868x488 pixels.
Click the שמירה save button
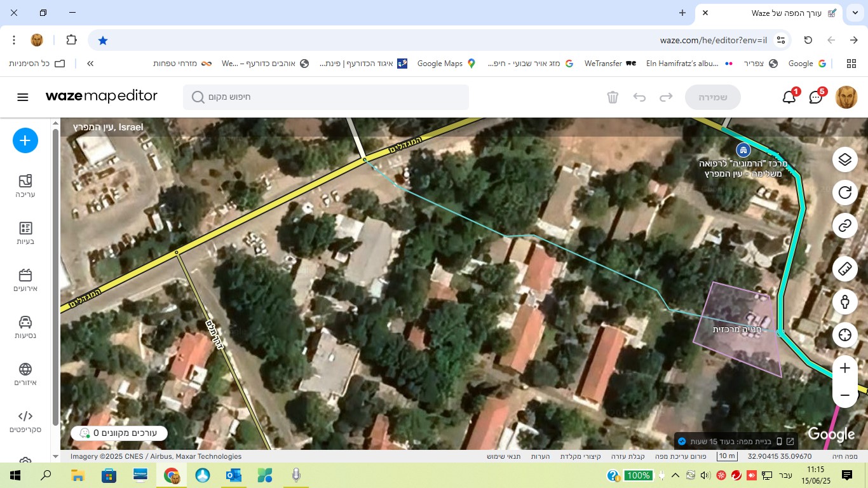point(712,97)
